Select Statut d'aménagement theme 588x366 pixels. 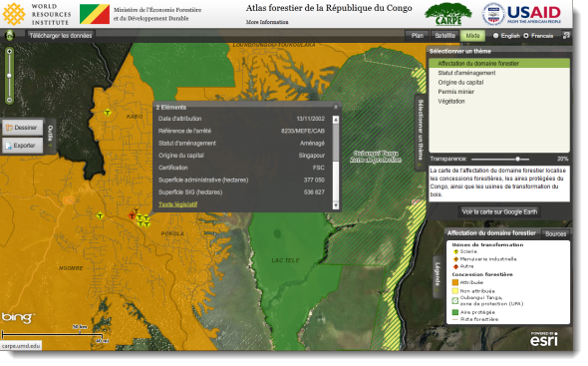click(499, 73)
